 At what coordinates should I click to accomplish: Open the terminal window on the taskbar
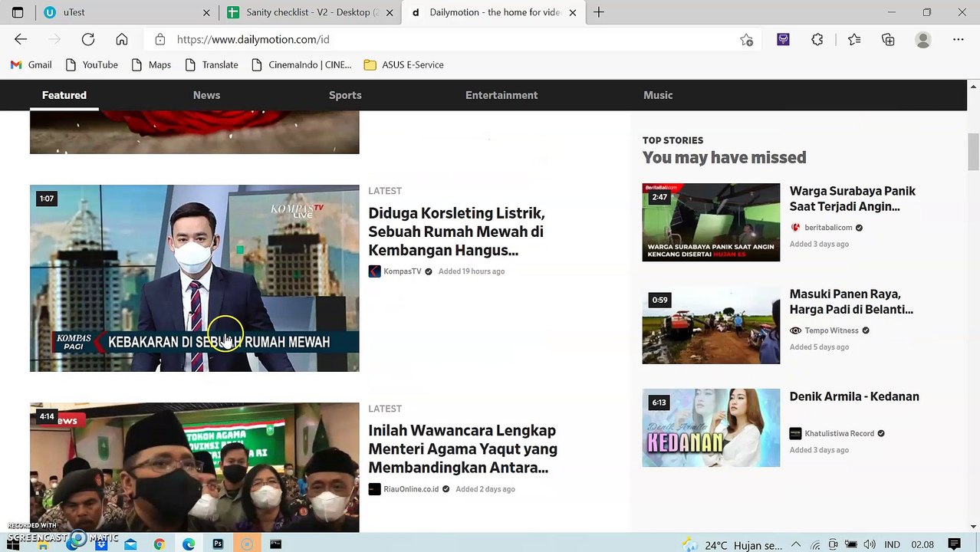pos(276,544)
